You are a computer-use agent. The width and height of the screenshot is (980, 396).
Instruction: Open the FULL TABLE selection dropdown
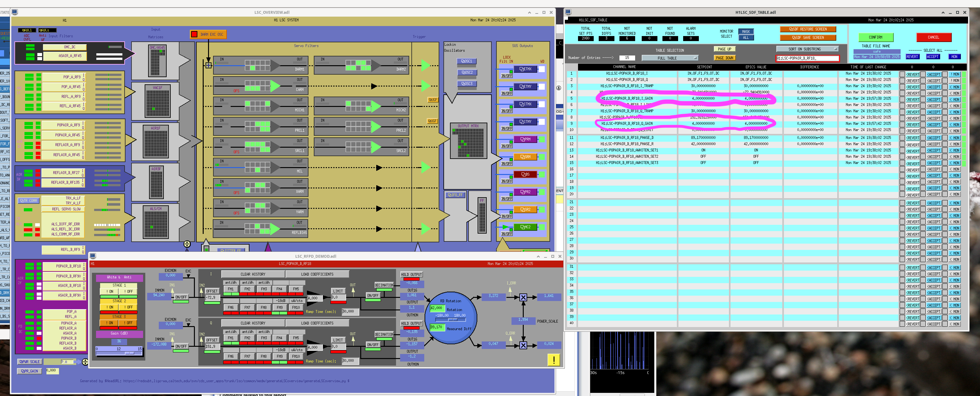click(x=670, y=58)
